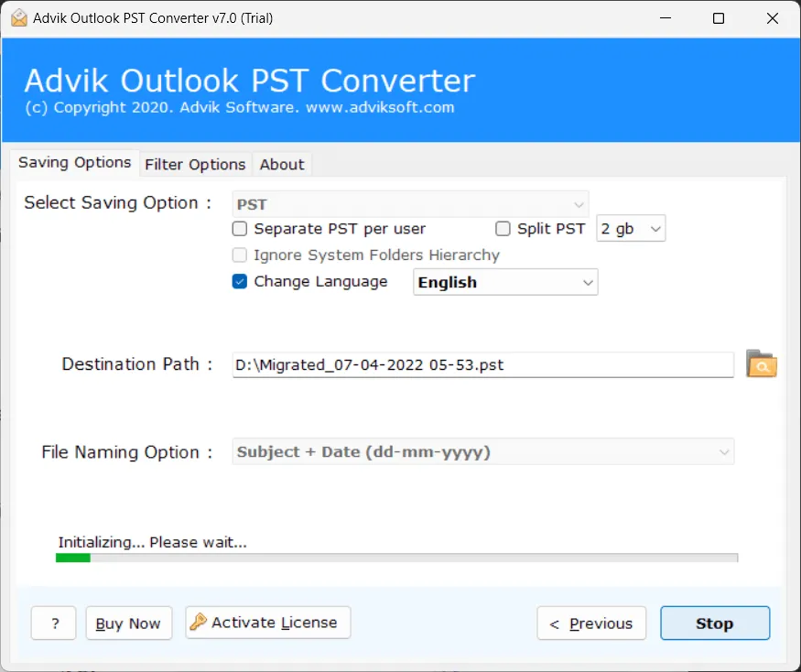Click Activate License button
Image resolution: width=801 pixels, height=672 pixels.
click(x=268, y=623)
